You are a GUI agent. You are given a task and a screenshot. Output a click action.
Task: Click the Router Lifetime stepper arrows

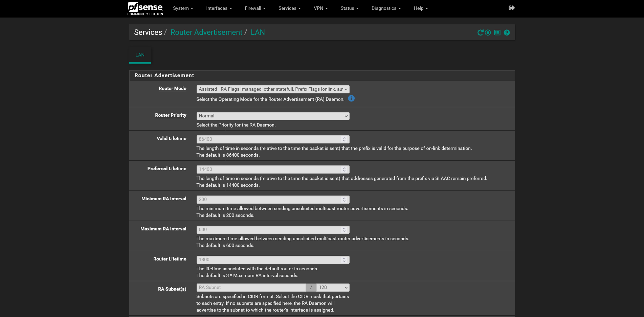344,260
